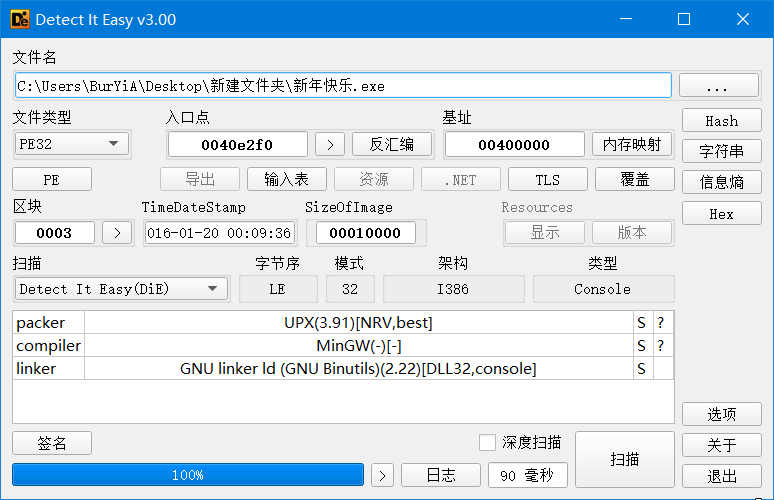The width and height of the screenshot is (774, 500).
Task: Click the TimeDateStamp field
Action: click(220, 232)
